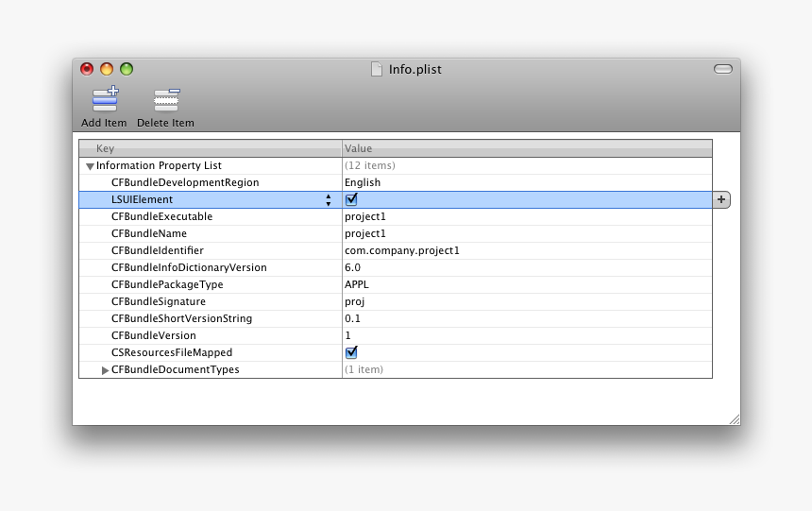Image resolution: width=812 pixels, height=511 pixels.
Task: Click the window resize grip corner
Action: point(735,419)
